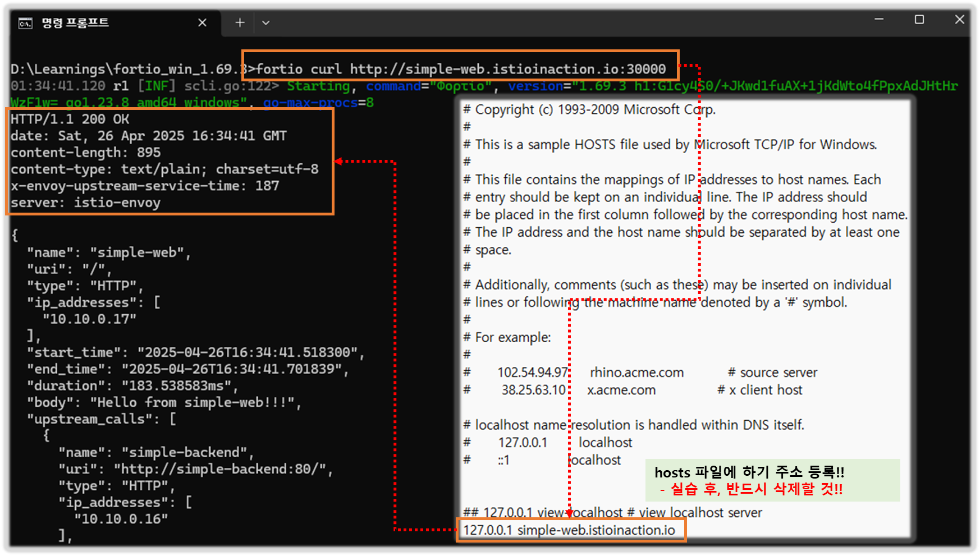Viewport: 980px width, 556px height.
Task: Click the '"ip_addresses": [' line under simple-web
Action: tap(94, 302)
